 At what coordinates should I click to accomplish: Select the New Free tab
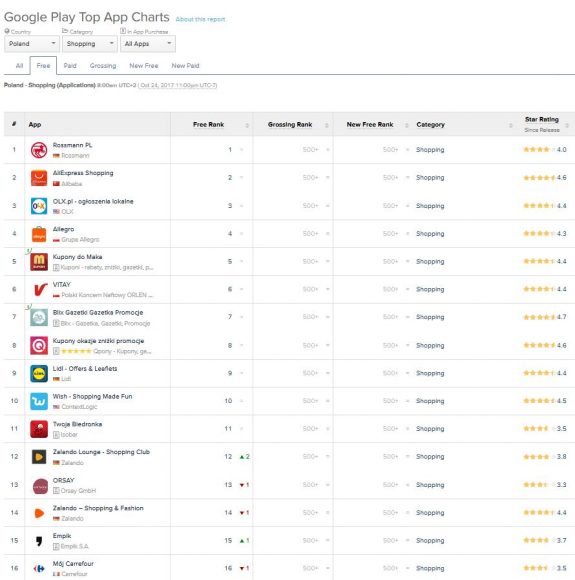tap(144, 65)
